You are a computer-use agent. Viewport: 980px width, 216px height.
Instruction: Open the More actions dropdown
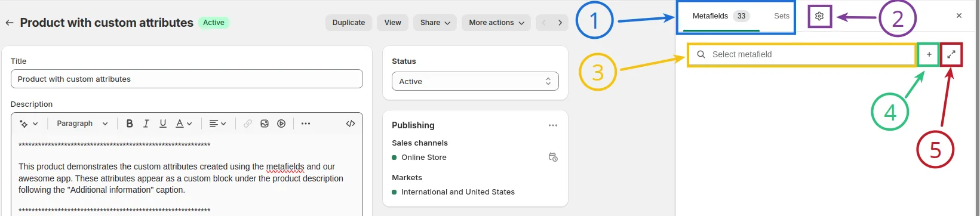pos(496,23)
